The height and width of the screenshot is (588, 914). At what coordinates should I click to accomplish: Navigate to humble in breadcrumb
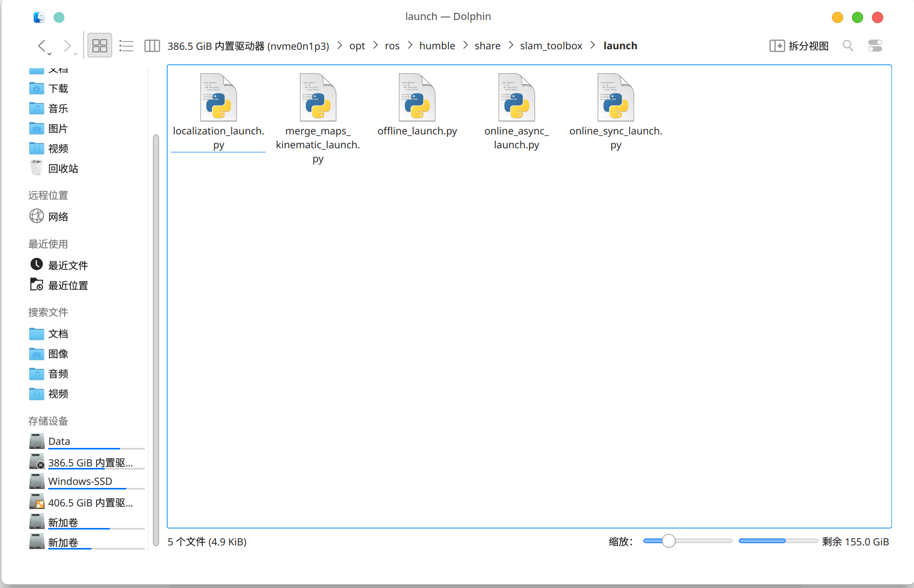point(437,46)
